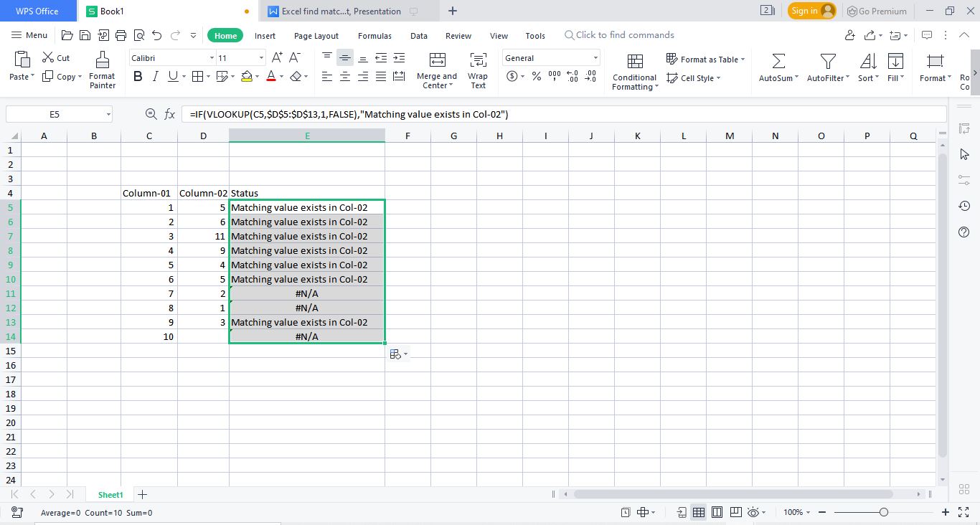980x525 pixels.
Task: Click the Go Premium link
Action: 877,11
